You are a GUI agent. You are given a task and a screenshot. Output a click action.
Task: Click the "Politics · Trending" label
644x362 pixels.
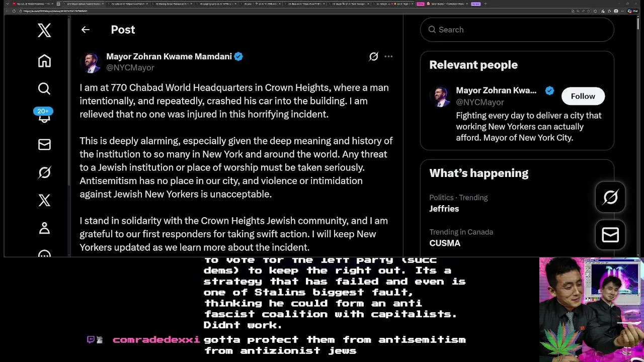coord(458,198)
